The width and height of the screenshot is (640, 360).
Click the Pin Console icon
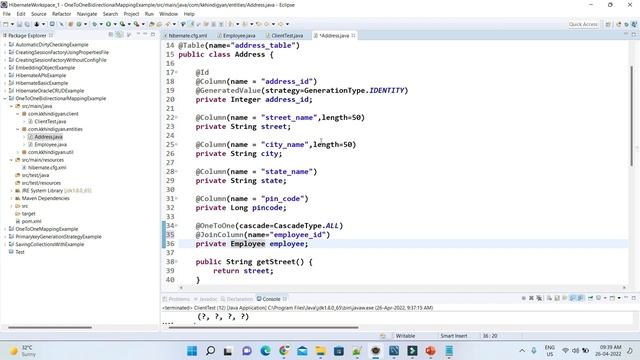click(x=590, y=298)
